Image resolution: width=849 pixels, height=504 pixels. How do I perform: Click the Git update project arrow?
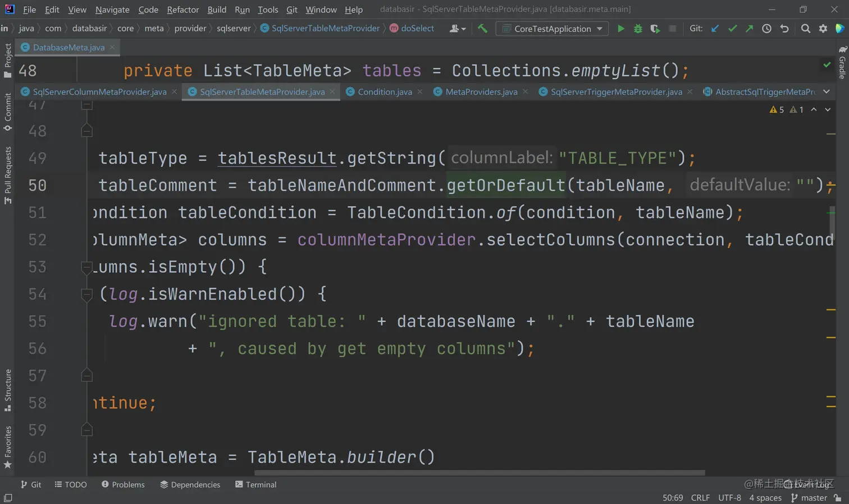(715, 29)
